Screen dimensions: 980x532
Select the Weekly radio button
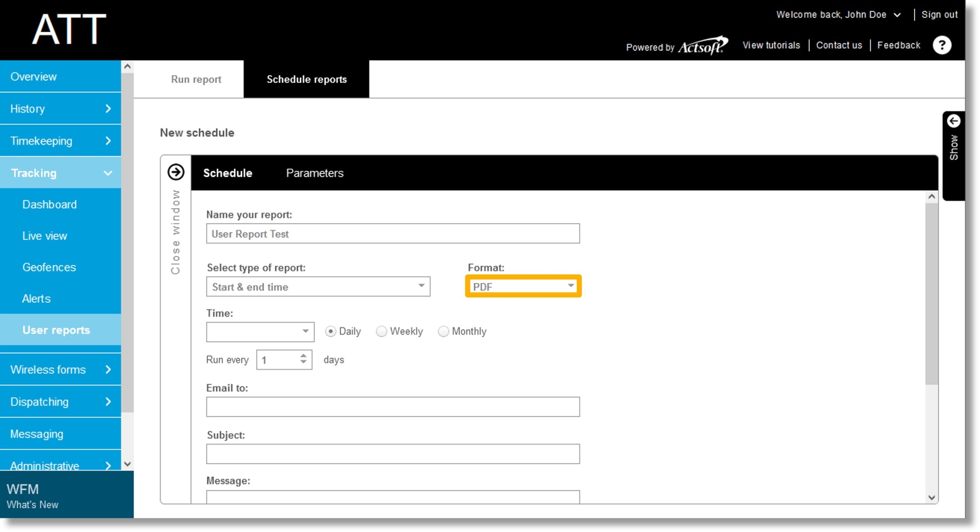point(380,331)
